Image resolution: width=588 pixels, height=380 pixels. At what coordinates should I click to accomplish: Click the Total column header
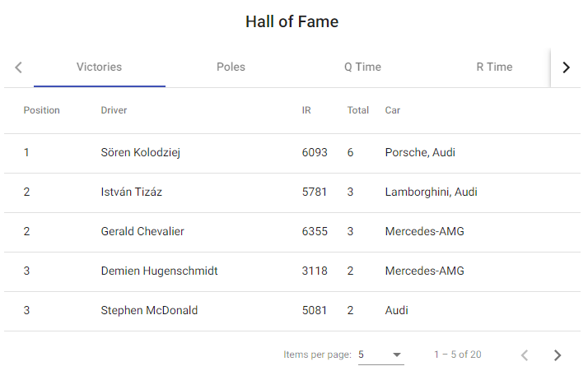(358, 110)
